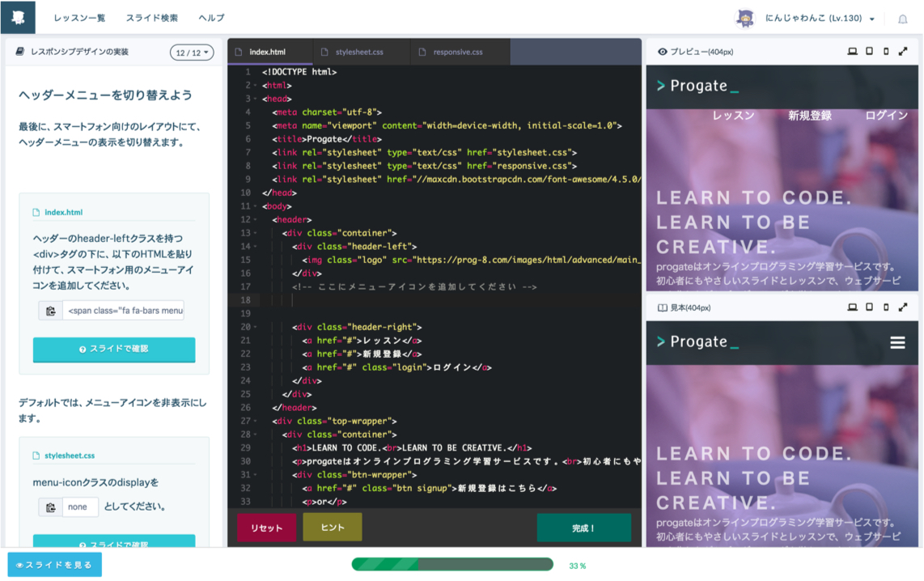Image resolution: width=924 pixels, height=581 pixels.
Task: Click the span class snippet field
Action: pos(123,311)
